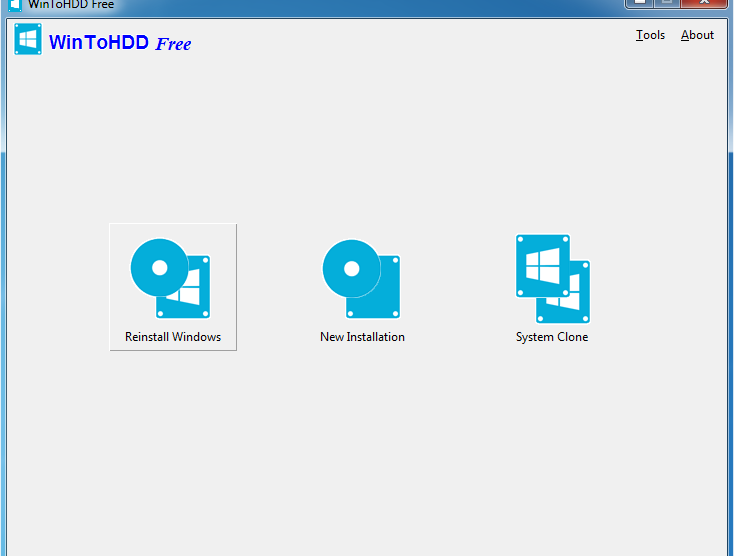Click the Windows logo drive behind Reinstall disc
This screenshot has width=734, height=556.
(190, 292)
